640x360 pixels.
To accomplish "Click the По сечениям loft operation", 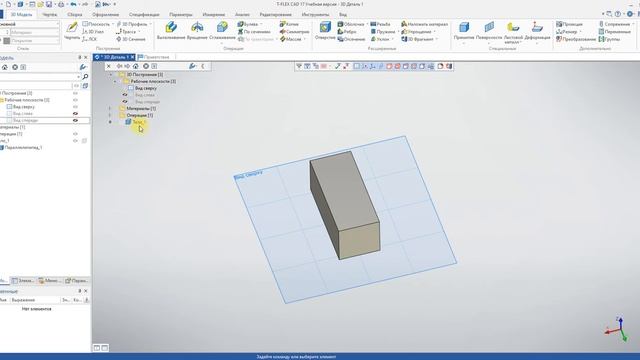I will pos(254,31).
